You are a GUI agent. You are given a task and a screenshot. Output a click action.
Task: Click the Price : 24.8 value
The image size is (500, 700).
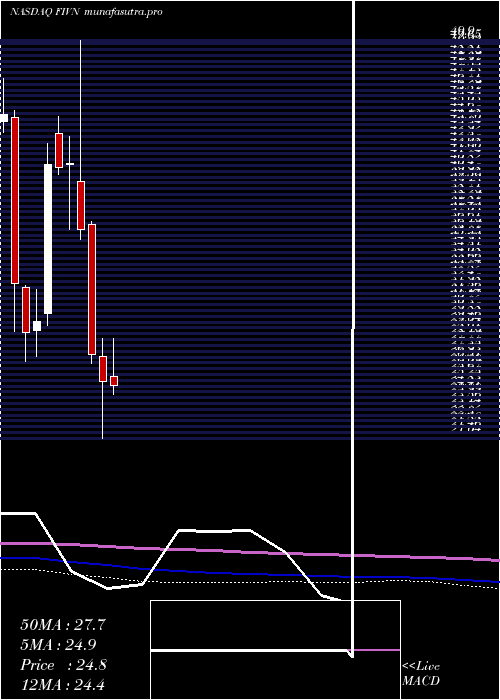[x=63, y=665]
